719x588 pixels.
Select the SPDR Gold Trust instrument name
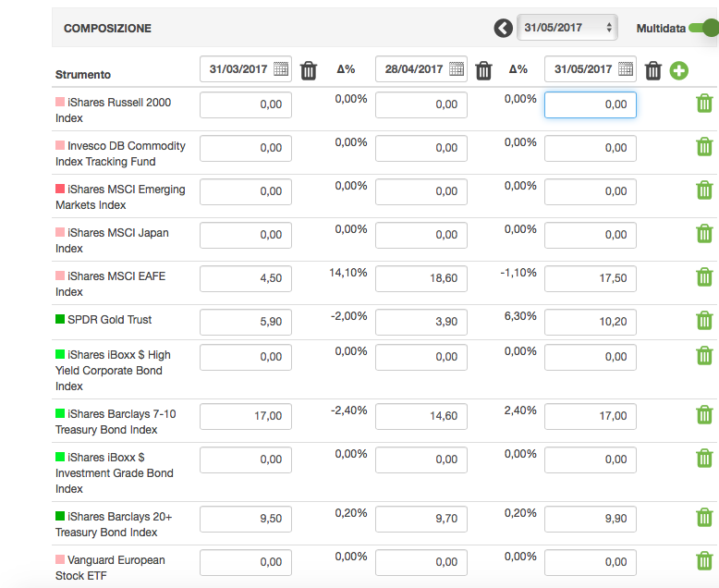pos(110,320)
